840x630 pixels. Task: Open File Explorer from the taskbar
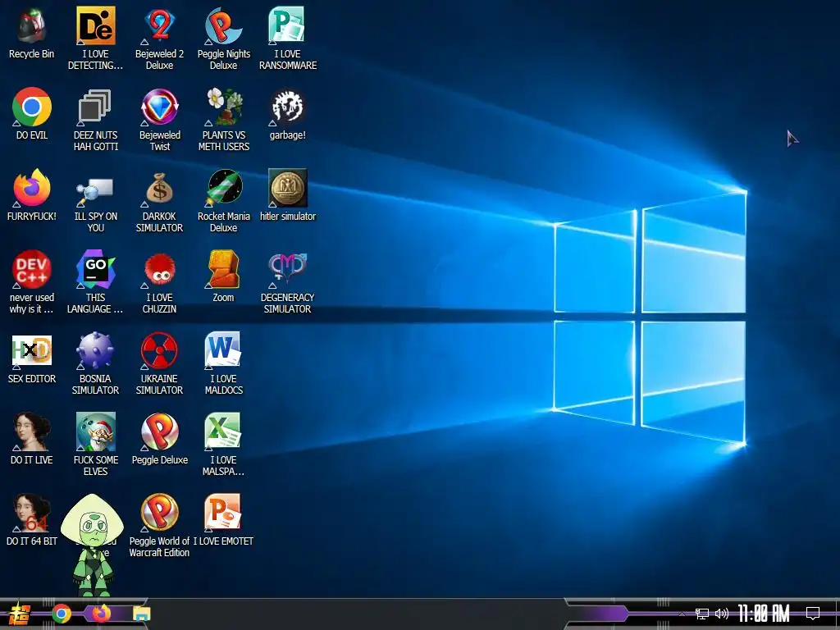coord(142,614)
